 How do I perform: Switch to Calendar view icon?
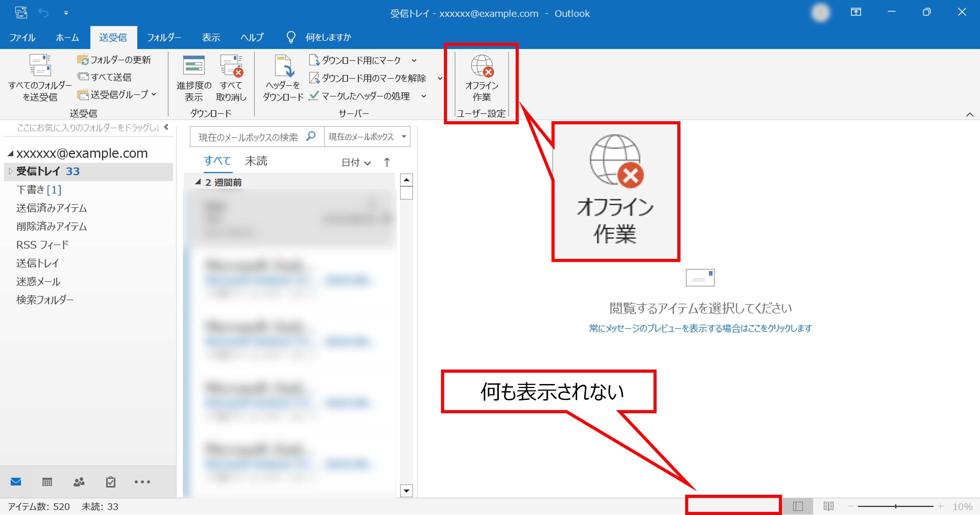(47, 482)
